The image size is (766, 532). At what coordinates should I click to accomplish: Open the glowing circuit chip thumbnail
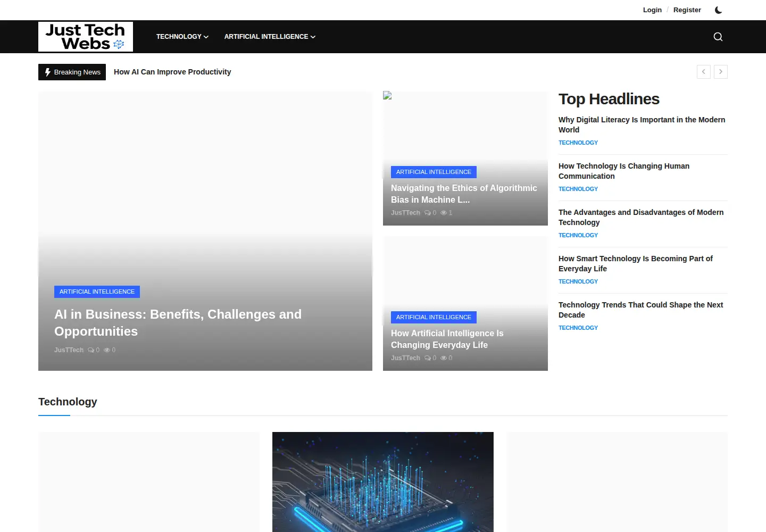click(x=383, y=482)
